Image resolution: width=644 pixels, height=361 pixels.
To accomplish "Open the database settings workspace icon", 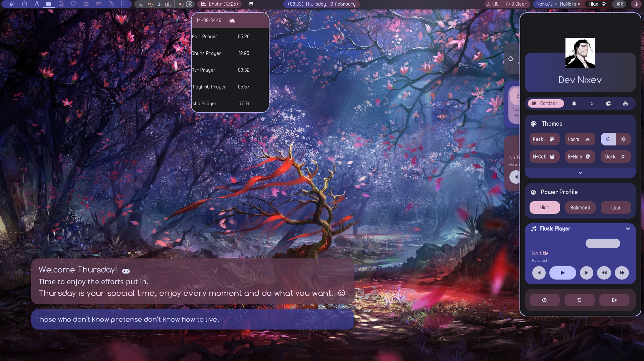I will (x=61, y=4).
